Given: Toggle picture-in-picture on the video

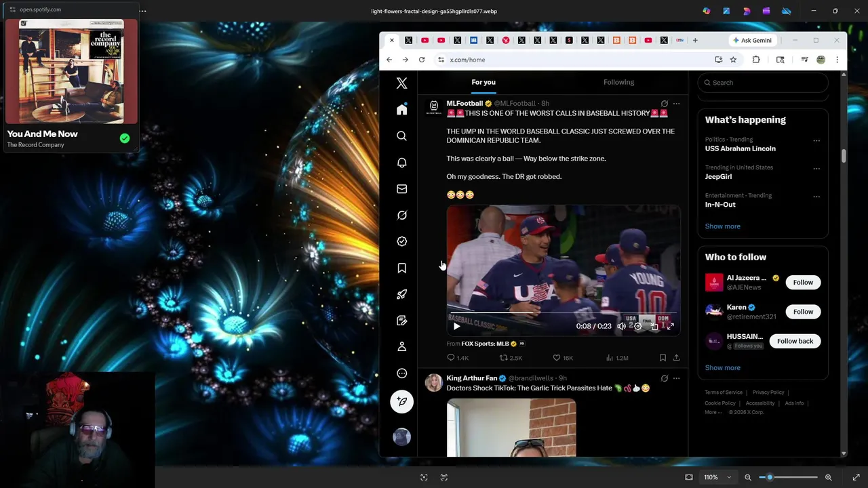Looking at the screenshot, I should (x=654, y=326).
